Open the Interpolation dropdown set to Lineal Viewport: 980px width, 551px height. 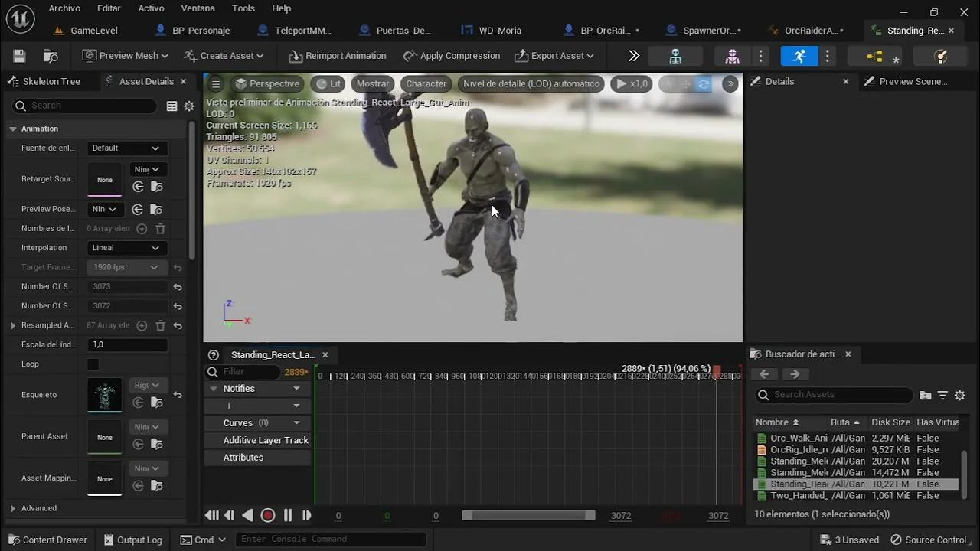click(x=126, y=247)
